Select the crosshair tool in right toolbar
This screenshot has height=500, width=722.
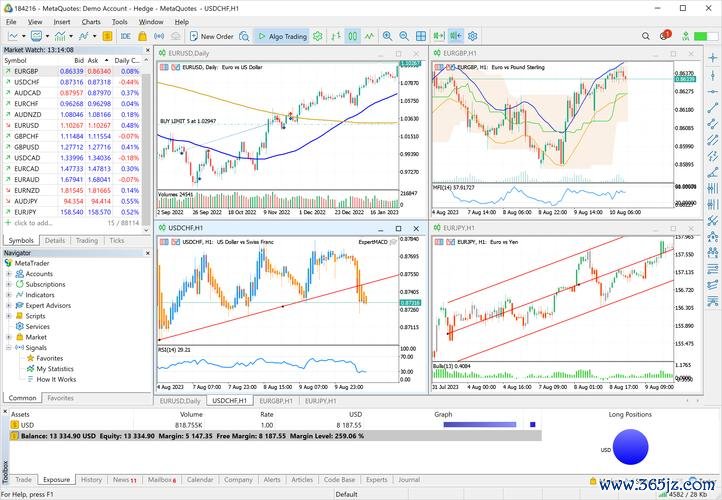(713, 58)
